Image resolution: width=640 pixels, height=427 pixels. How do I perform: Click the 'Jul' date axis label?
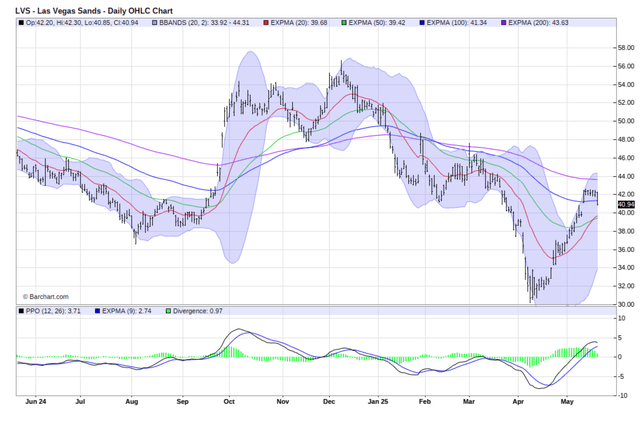click(x=80, y=402)
